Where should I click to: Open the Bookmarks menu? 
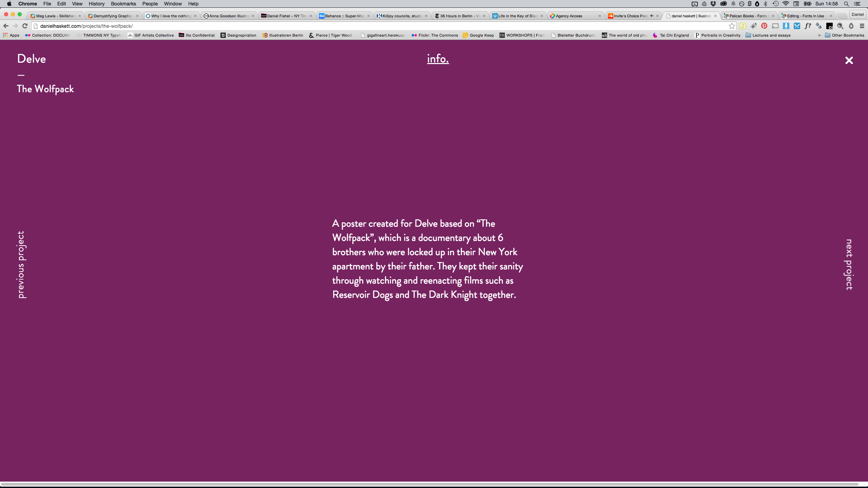click(x=123, y=4)
